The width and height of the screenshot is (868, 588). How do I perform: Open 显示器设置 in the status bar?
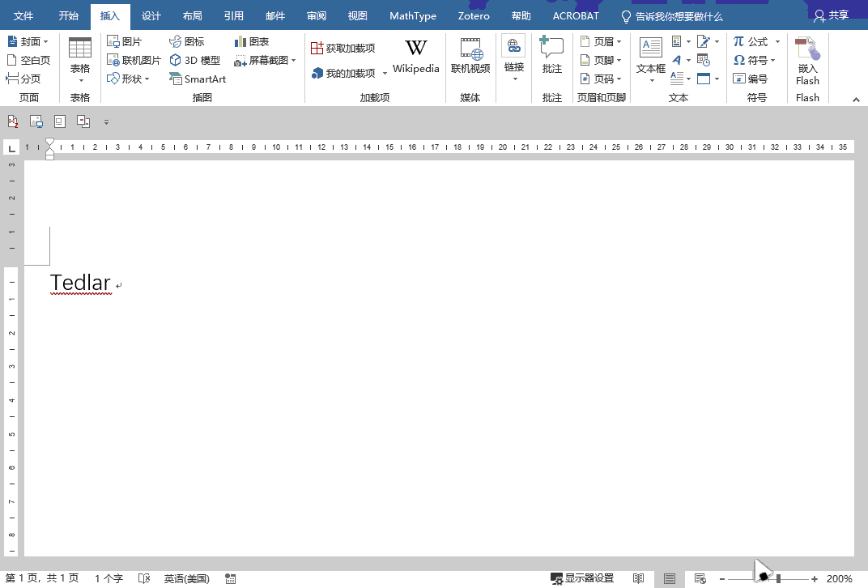(x=581, y=578)
